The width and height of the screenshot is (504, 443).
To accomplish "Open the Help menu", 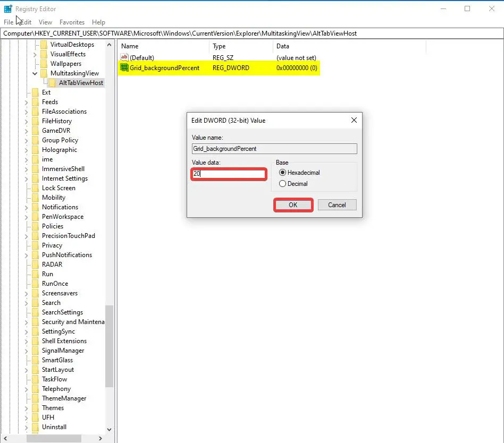I will pyautogui.click(x=98, y=22).
